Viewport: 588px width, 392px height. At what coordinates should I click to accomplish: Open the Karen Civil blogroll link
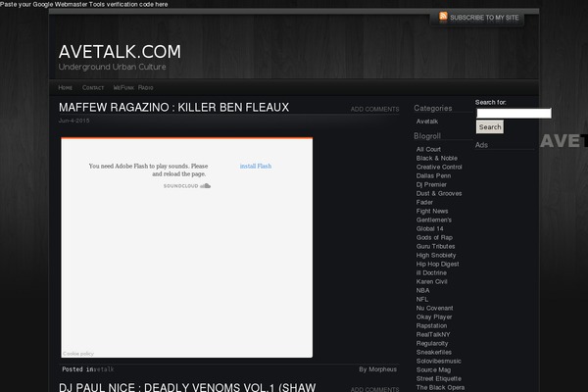tap(431, 281)
